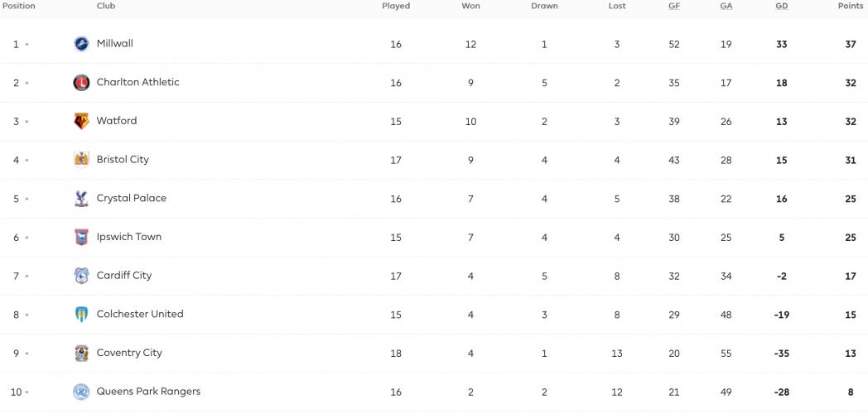The image size is (868, 414).
Task: Click the Ipswich Town club badge
Action: point(81,237)
